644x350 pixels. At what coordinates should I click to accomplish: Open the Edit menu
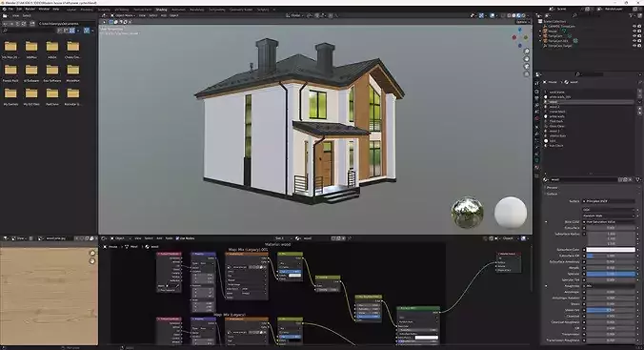(19, 9)
